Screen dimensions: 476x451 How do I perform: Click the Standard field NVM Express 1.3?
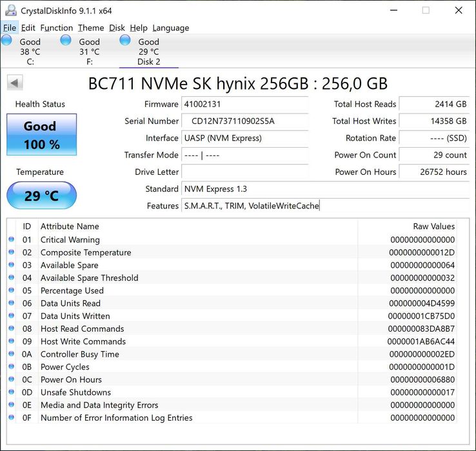[326, 189]
